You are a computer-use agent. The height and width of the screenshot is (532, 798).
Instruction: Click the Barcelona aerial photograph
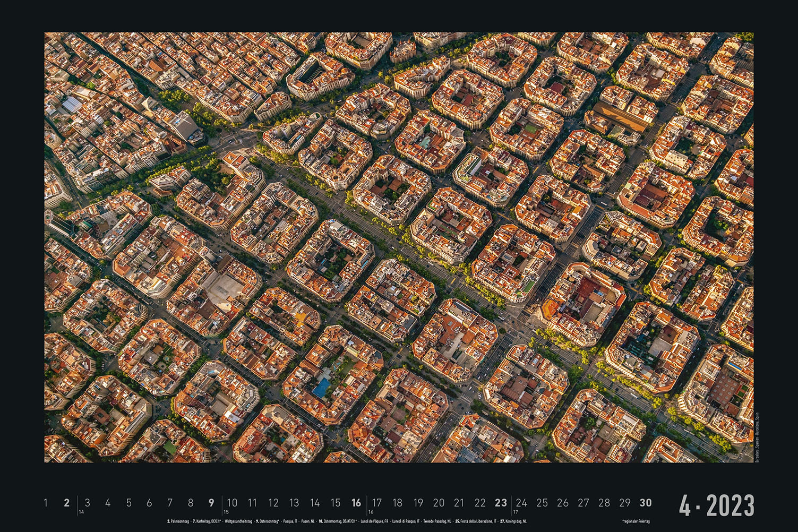[x=399, y=247]
